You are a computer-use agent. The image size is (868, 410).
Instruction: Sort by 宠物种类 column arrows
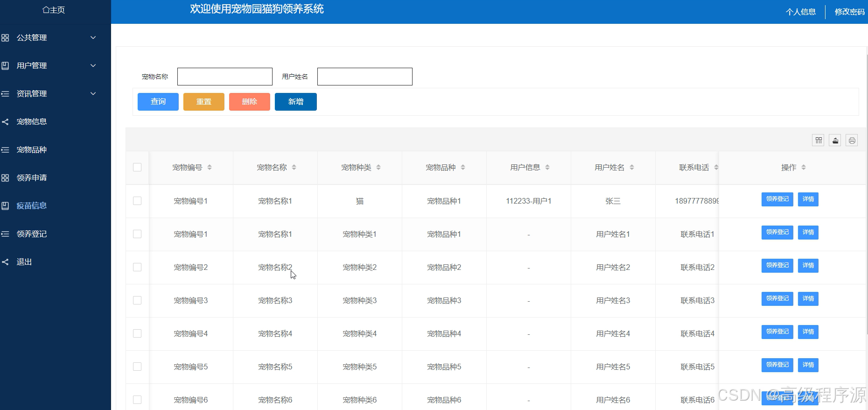coord(378,167)
